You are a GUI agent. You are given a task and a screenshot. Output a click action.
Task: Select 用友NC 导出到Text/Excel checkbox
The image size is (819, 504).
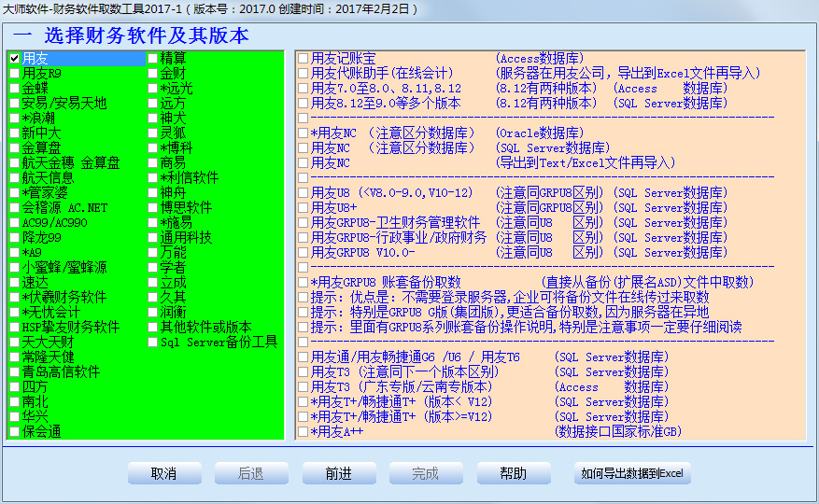(x=303, y=163)
